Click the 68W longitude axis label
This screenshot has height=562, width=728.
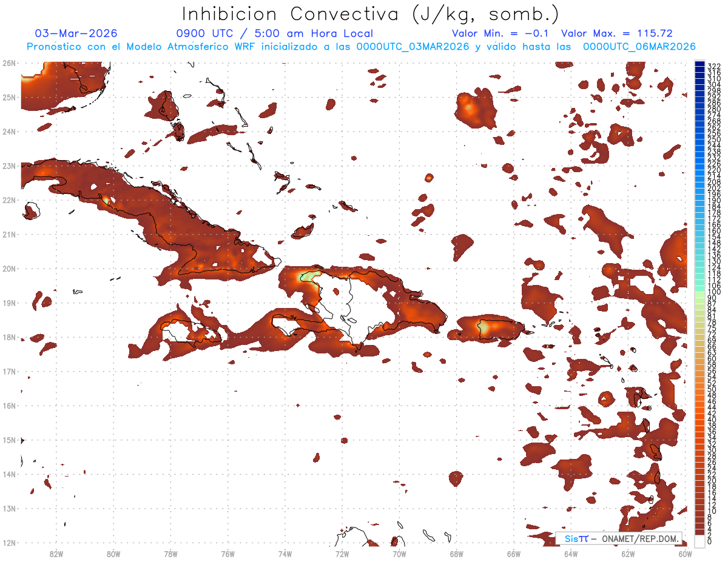click(x=457, y=554)
